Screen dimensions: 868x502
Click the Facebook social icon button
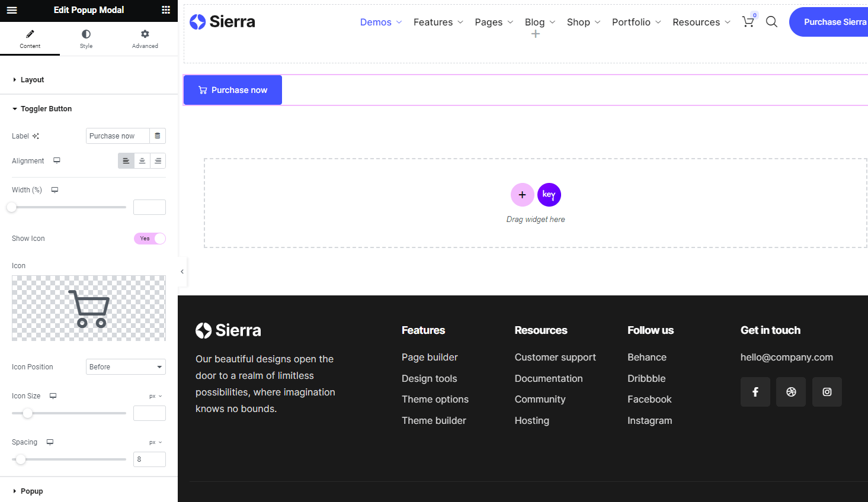(x=755, y=392)
